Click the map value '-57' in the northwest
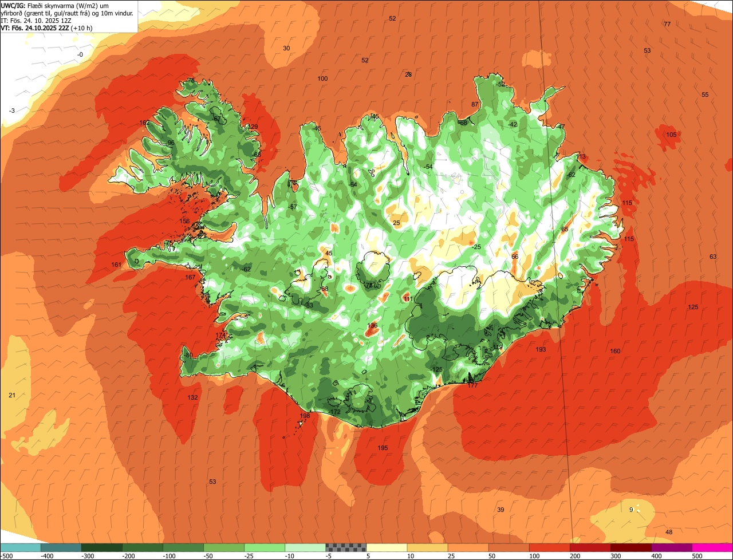Screen dimensions: 733x560 click(x=293, y=207)
